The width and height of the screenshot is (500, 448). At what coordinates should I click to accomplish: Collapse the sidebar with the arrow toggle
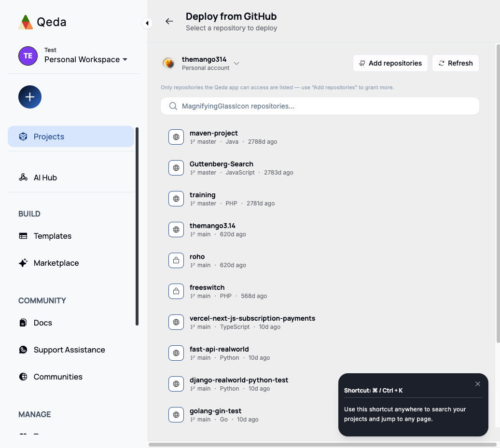click(147, 23)
